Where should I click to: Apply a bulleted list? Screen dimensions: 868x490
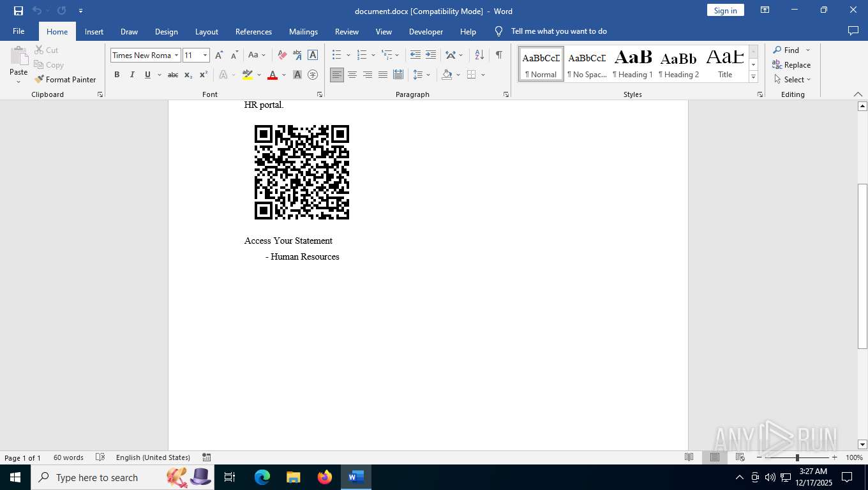click(x=337, y=56)
